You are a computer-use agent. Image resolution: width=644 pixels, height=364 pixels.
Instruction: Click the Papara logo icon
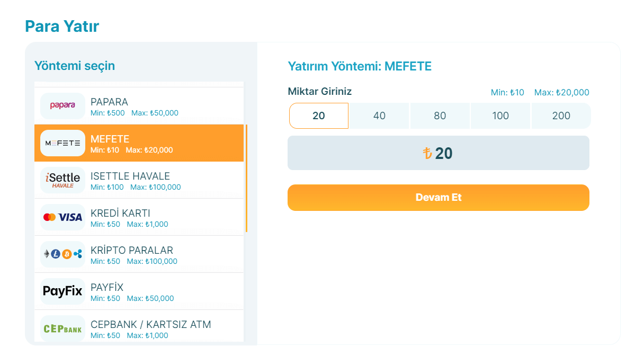point(62,105)
